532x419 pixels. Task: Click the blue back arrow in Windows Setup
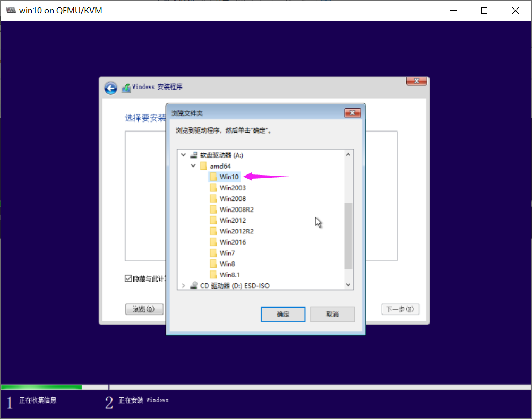coord(110,88)
